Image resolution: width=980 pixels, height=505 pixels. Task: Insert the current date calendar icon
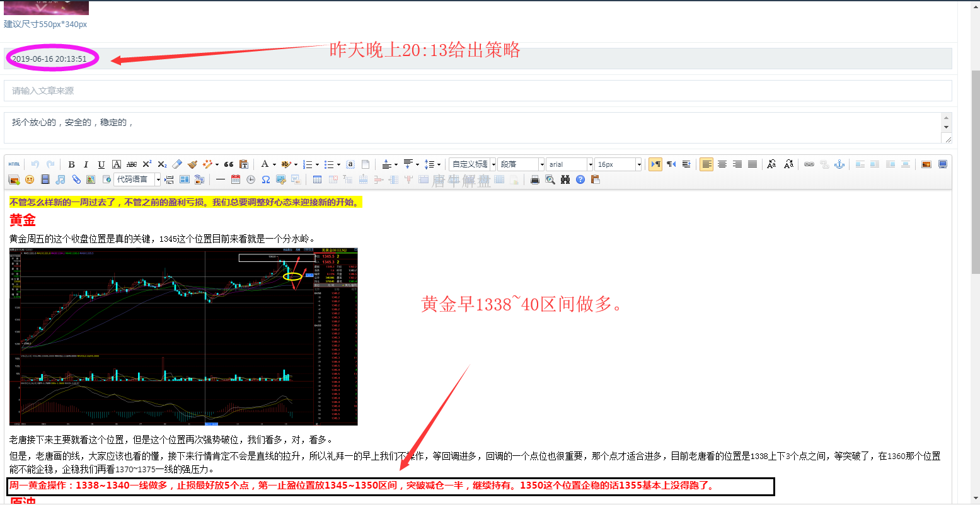coord(235,179)
